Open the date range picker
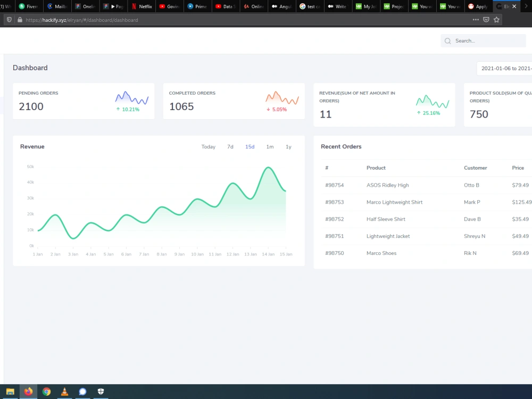 pyautogui.click(x=505, y=68)
